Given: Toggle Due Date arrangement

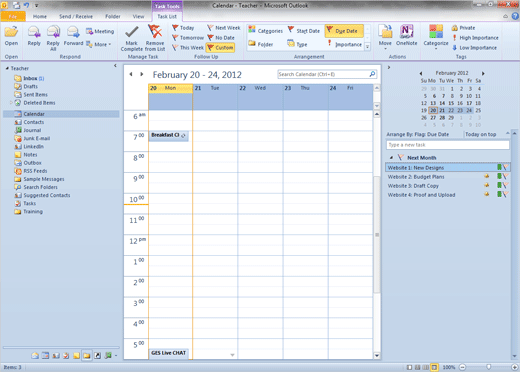Looking at the screenshot, I should (x=344, y=31).
